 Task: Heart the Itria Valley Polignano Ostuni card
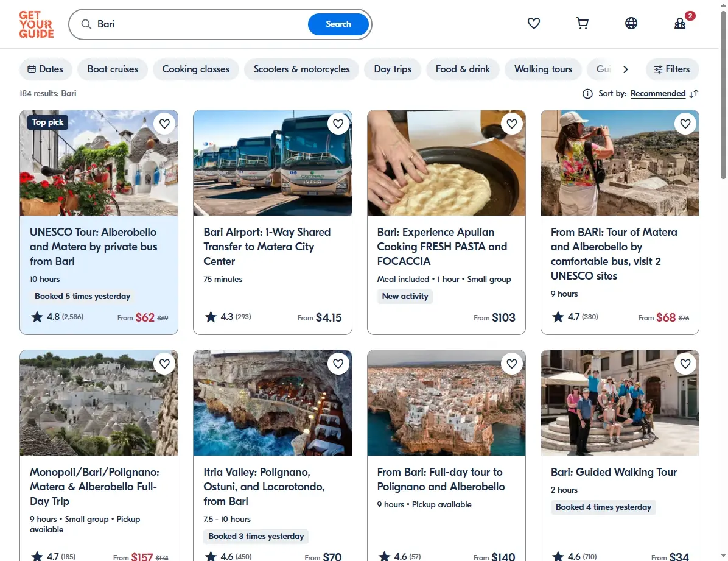tap(338, 364)
